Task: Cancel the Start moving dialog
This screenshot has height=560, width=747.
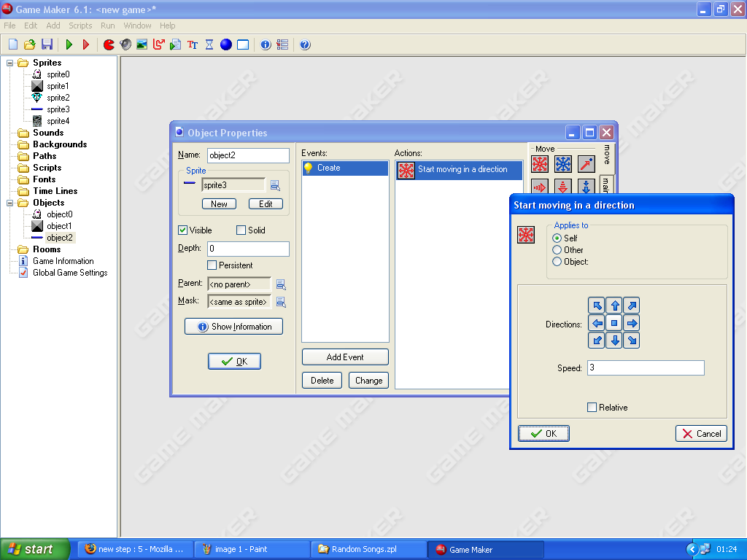Action: (x=701, y=434)
